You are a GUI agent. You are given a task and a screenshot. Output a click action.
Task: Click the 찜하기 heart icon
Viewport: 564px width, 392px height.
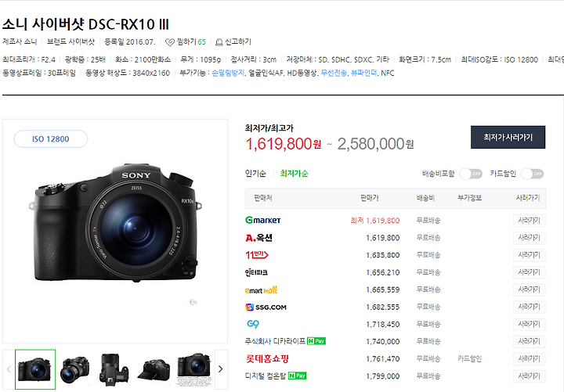click(170, 42)
